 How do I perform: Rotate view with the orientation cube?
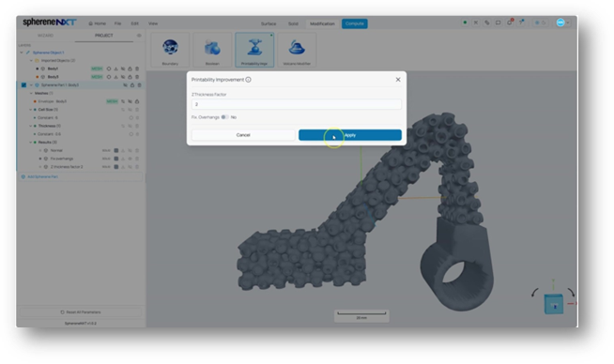pyautogui.click(x=554, y=304)
